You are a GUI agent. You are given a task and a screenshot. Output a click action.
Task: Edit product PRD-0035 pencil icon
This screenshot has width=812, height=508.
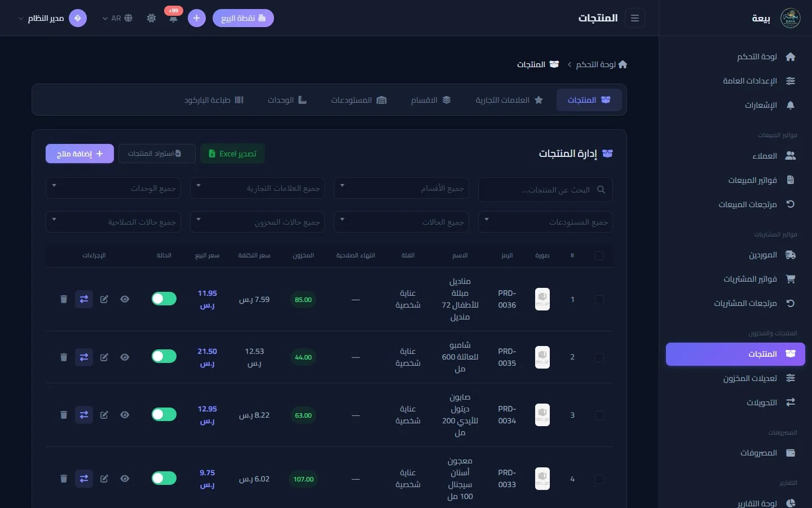[x=104, y=357]
